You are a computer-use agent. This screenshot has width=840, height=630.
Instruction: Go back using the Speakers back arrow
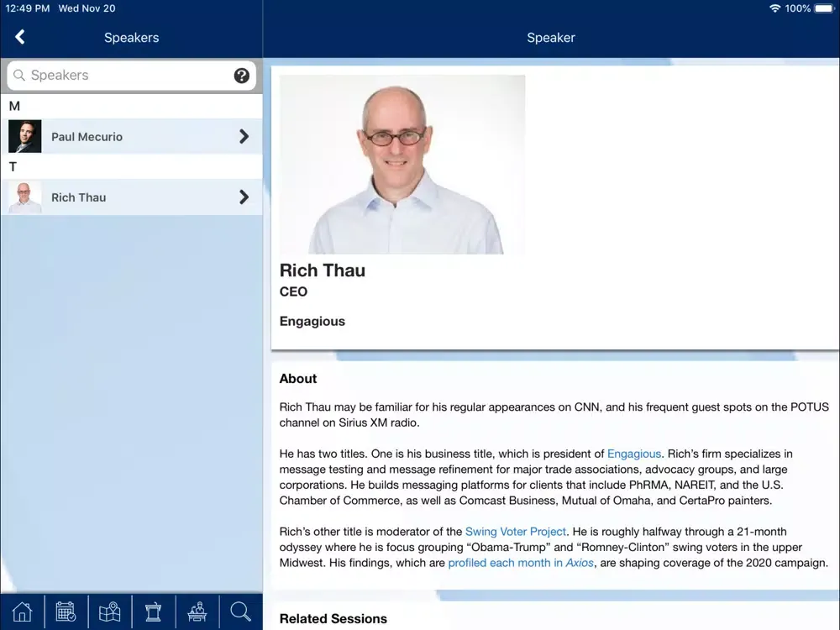(x=20, y=37)
